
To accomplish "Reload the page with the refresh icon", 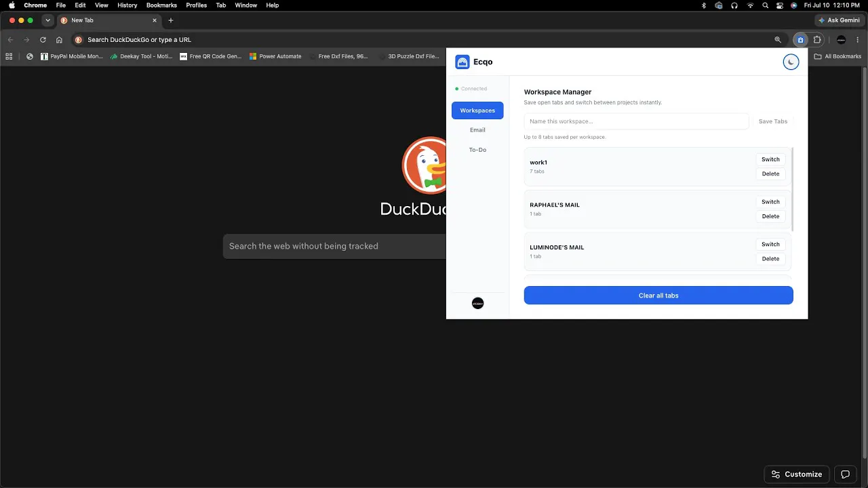I will coord(43,39).
